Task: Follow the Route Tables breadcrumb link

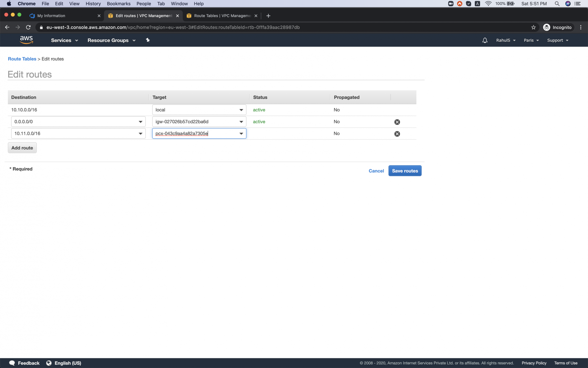Action: pos(22,59)
